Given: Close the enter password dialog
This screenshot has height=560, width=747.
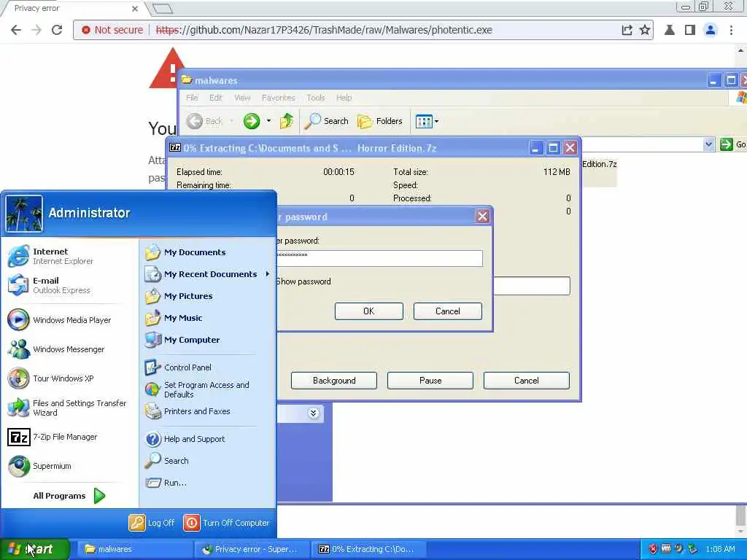Looking at the screenshot, I should click(x=483, y=217).
